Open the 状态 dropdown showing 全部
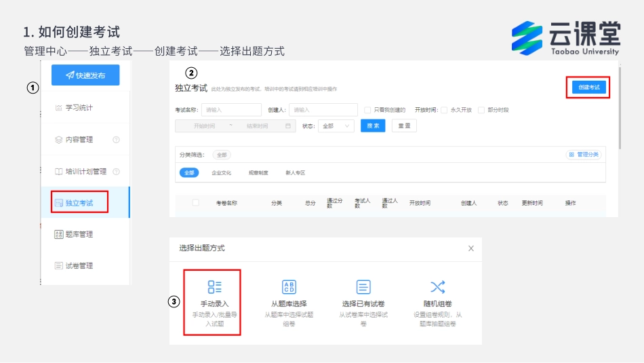The width and height of the screenshot is (644, 363). 336,126
